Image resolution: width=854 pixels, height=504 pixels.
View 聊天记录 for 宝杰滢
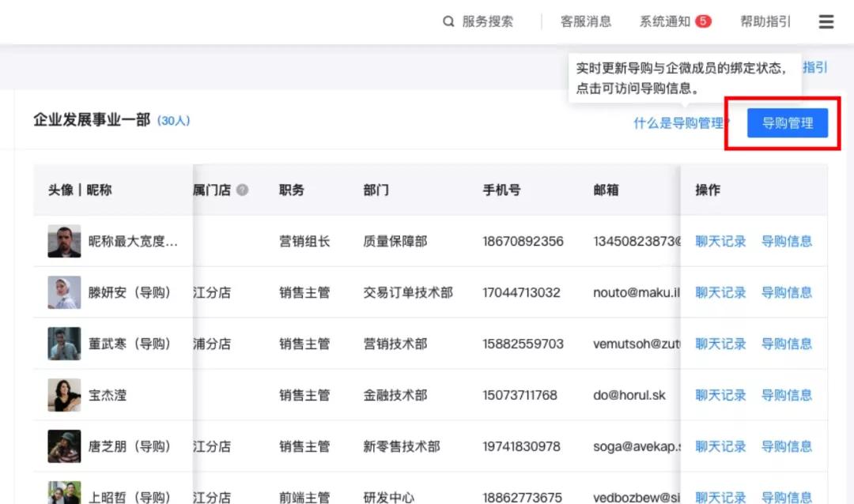[720, 395]
